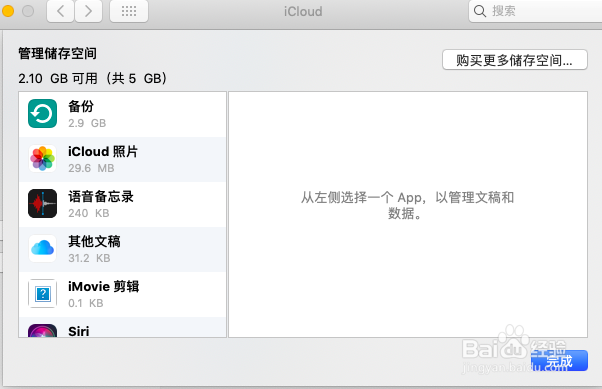
Task: Click the blue 完成 button
Action: (559, 361)
